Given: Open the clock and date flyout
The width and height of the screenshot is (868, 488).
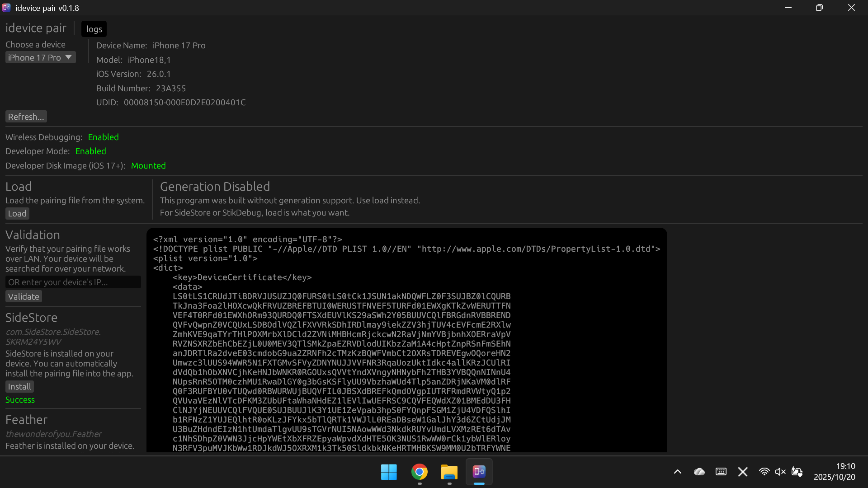Looking at the screenshot, I should 834,472.
